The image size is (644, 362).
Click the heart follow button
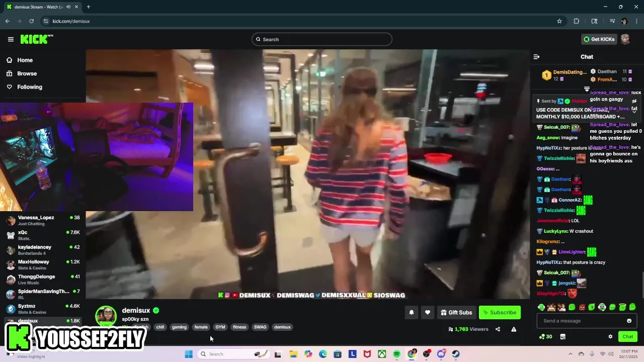(x=428, y=312)
